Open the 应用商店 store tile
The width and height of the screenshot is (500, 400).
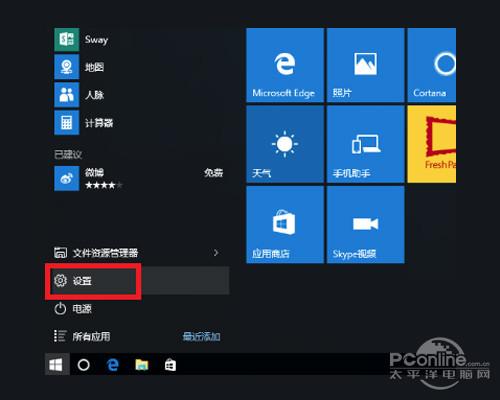pos(285,225)
